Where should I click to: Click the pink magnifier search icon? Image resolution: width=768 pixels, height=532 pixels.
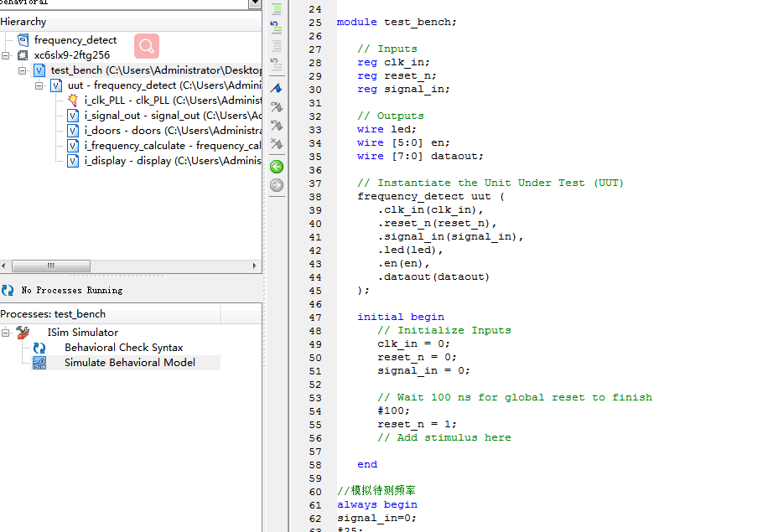pos(146,46)
